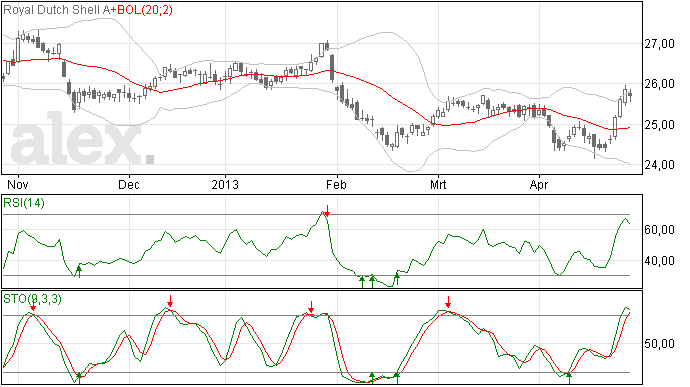Select the 26,00 price axis label
Image resolution: width=690 pixels, height=387 pixels.
pyautogui.click(x=659, y=84)
